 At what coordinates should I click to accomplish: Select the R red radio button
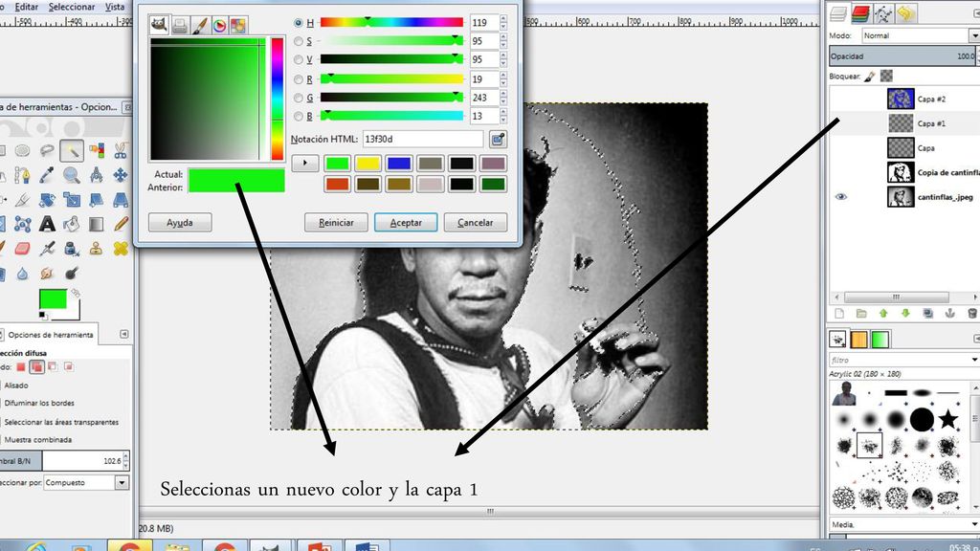tap(299, 79)
